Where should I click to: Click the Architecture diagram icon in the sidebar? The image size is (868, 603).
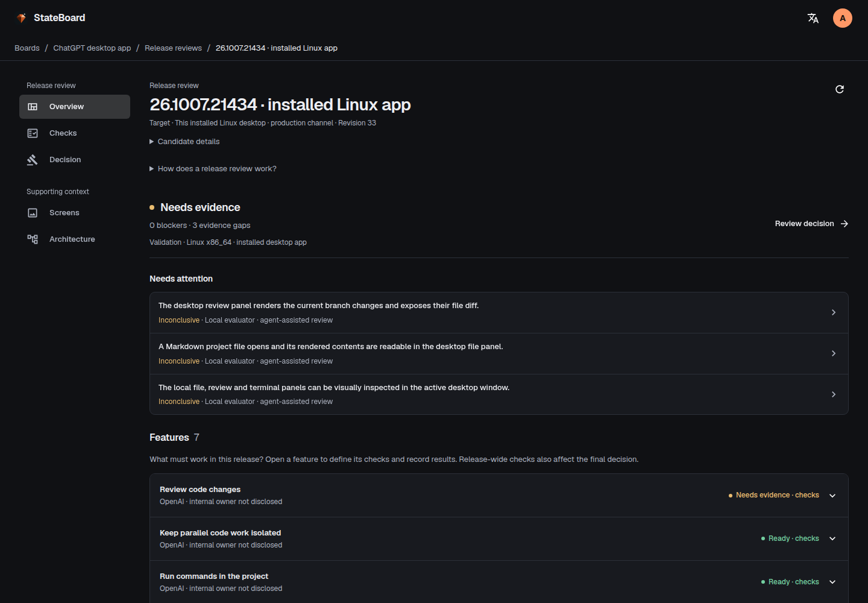33,239
